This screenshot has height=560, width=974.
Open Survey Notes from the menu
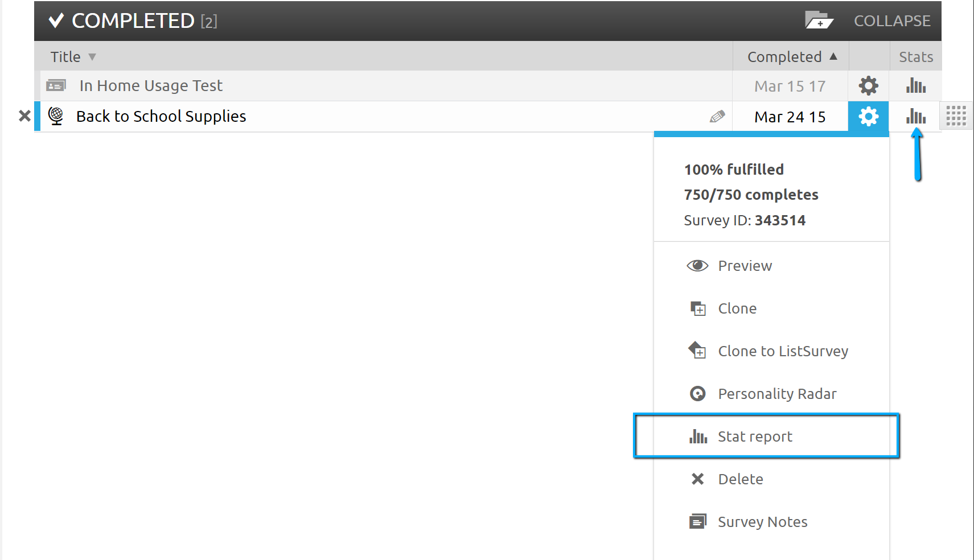click(762, 522)
